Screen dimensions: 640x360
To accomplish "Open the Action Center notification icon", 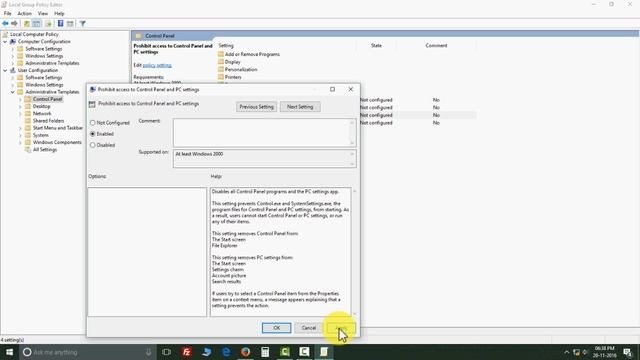I will point(628,352).
